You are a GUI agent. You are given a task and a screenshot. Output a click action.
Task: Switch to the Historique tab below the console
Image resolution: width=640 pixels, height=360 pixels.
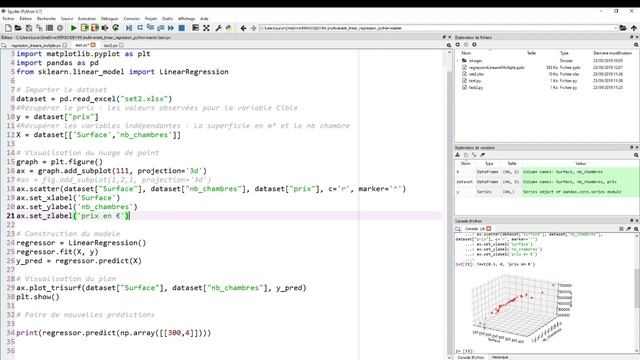500,357
